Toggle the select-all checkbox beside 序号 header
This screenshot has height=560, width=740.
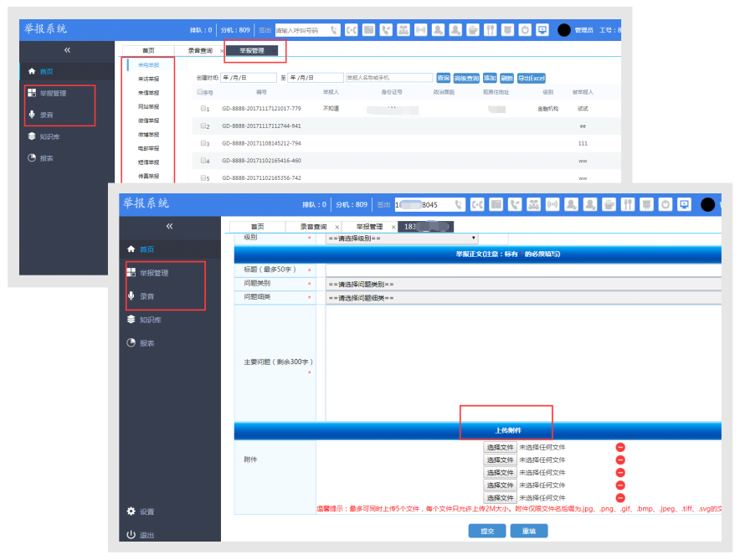[x=199, y=92]
